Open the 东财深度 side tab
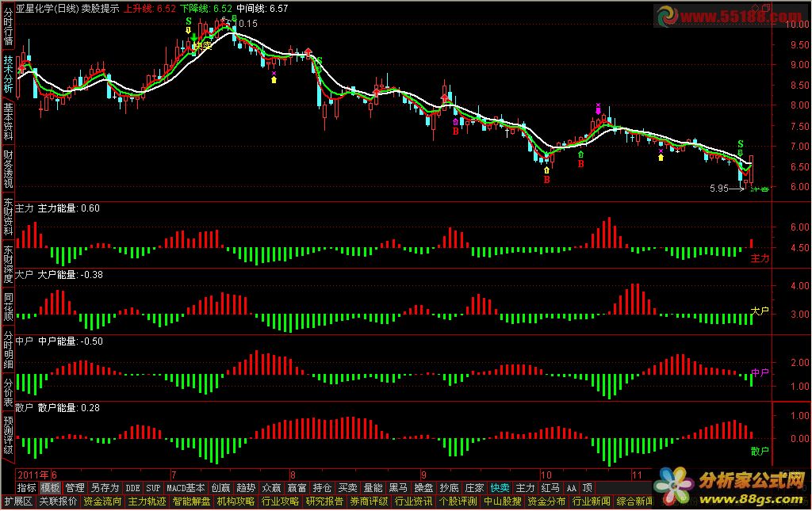Image resolution: width=812 pixels, height=511 pixels. [8, 265]
